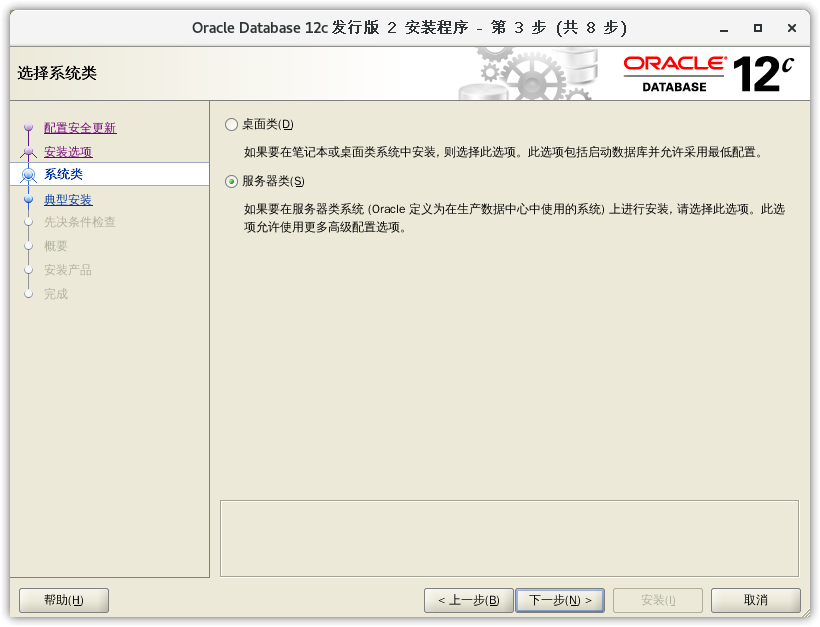Image resolution: width=820 pixels, height=627 pixels.
Task: Proceed with the 下一步 button
Action: [560, 600]
